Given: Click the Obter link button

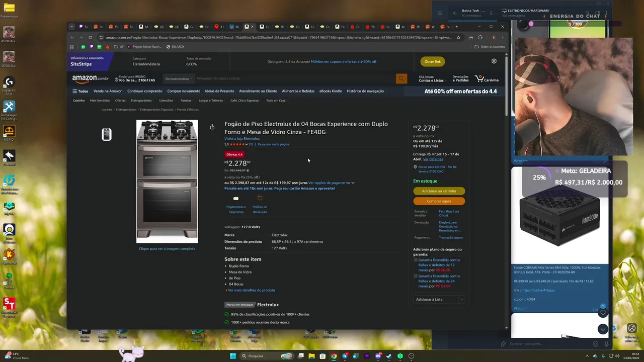Looking at the screenshot, I should tap(432, 61).
